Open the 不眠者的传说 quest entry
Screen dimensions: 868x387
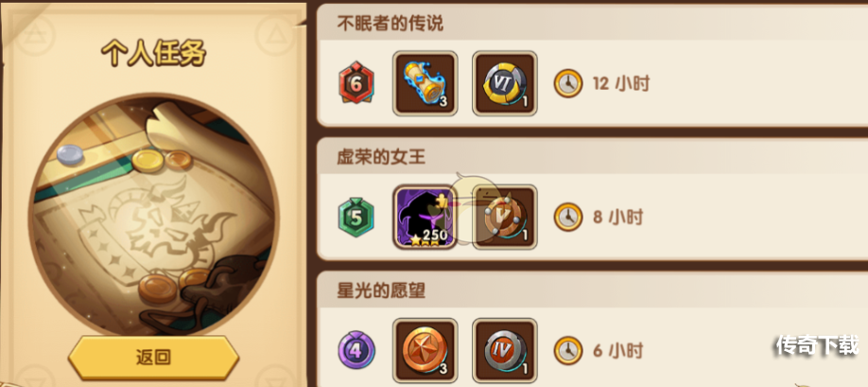pos(592,65)
